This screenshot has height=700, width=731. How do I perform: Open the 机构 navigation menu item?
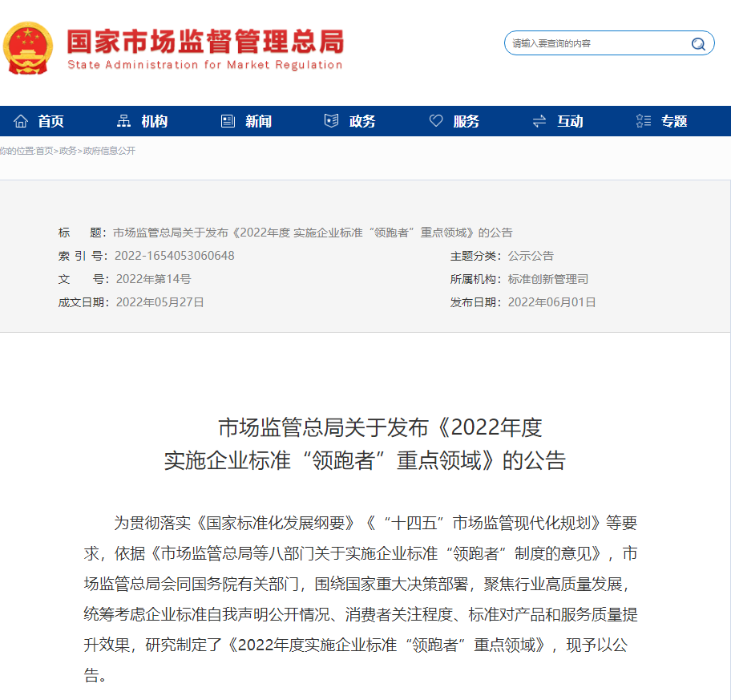(x=154, y=121)
